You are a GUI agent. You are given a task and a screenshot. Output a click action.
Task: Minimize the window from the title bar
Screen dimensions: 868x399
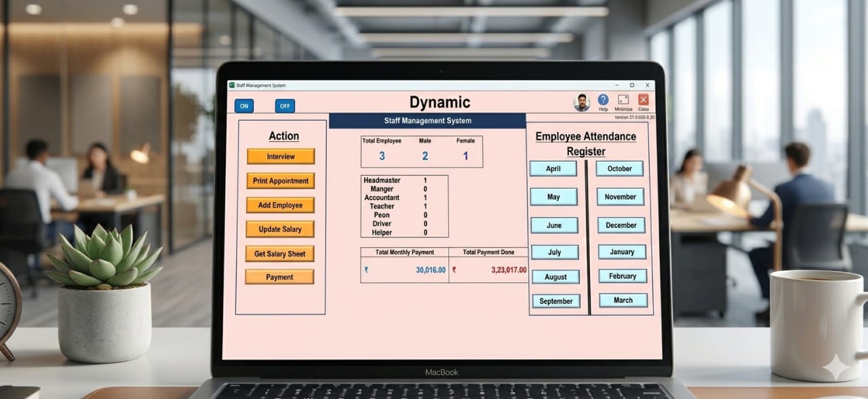616,85
